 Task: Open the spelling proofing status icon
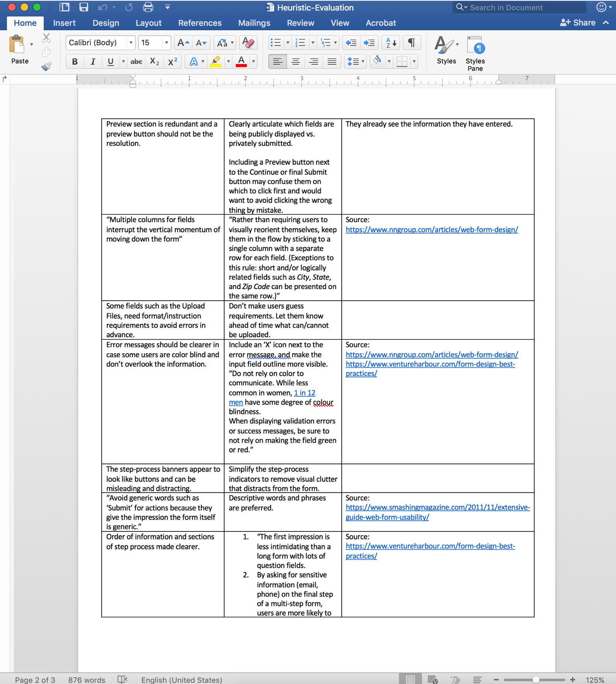pyautogui.click(x=122, y=680)
